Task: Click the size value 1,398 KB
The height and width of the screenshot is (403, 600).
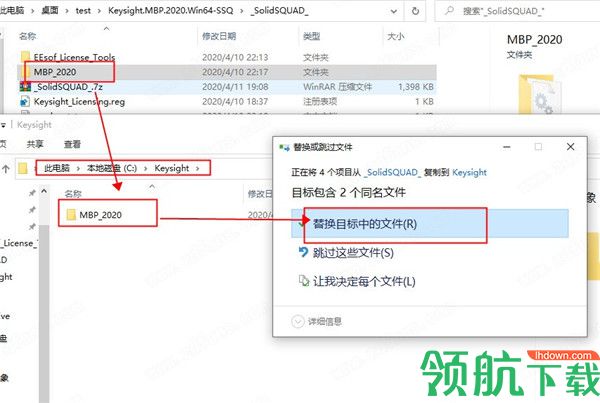Action: point(416,87)
